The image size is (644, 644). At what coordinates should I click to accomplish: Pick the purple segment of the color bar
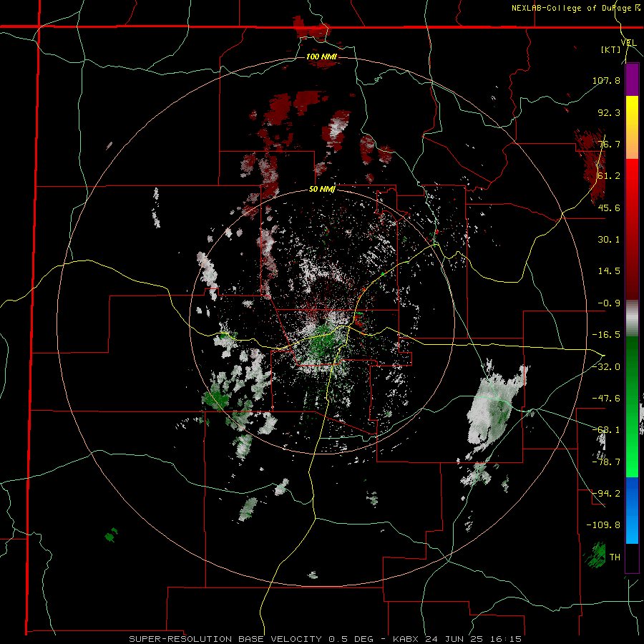632,80
